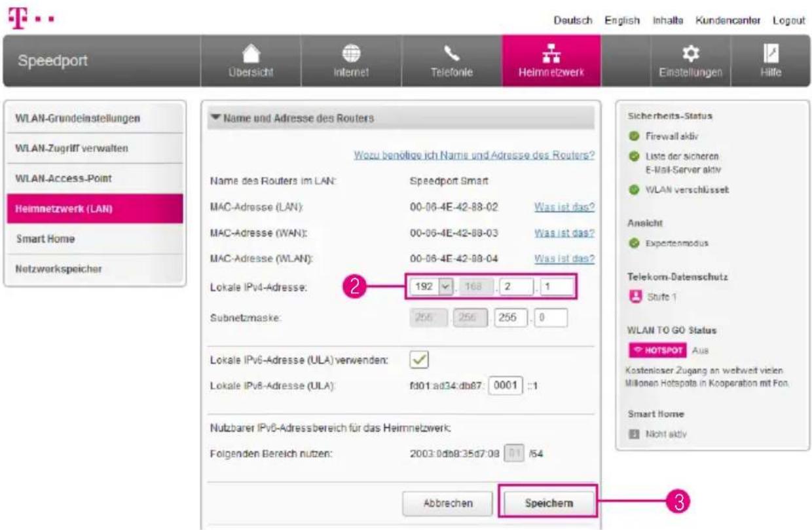Image resolution: width=812 pixels, height=530 pixels.
Task: Toggle 'Lokale IPv6-Adresse (ULA) verwenden' checkbox
Action: [419, 359]
